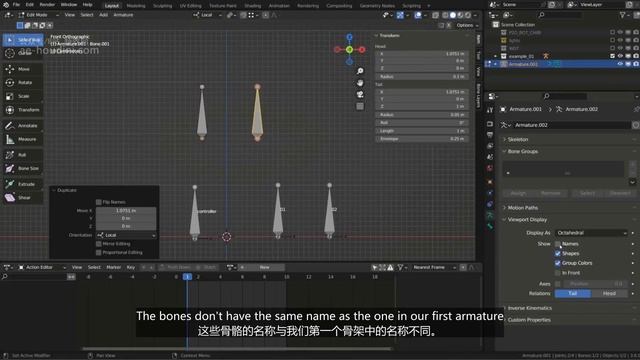
Task: Hide example_01 collection with eye icon
Action: [620, 56]
